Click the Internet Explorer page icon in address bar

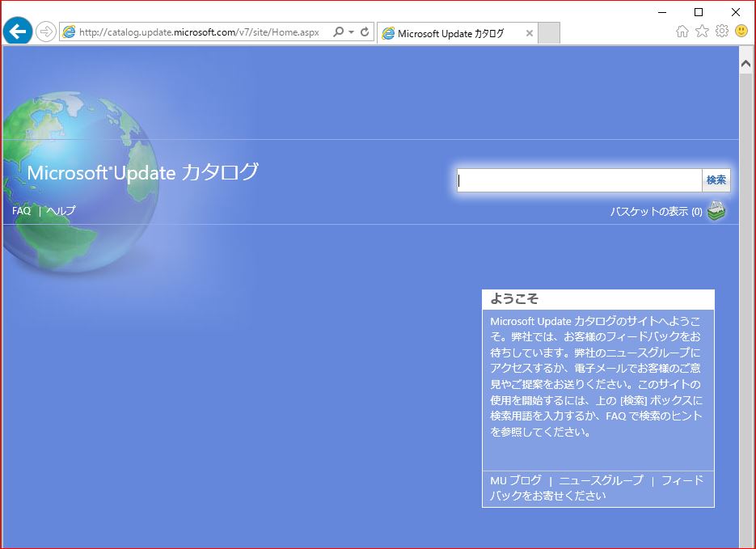click(69, 32)
